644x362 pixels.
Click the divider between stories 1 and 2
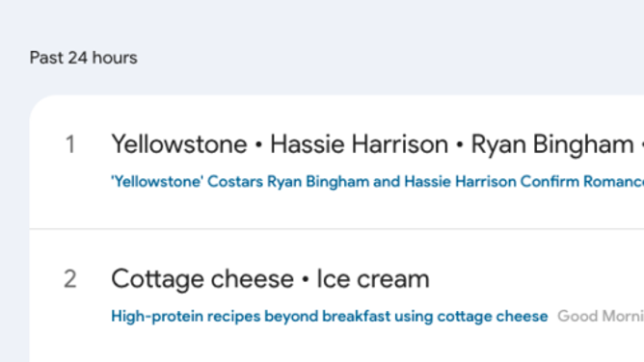(x=336, y=229)
